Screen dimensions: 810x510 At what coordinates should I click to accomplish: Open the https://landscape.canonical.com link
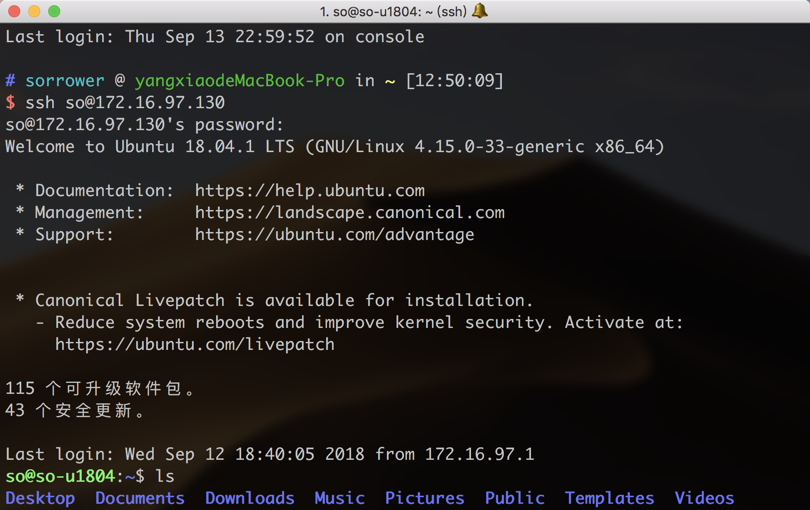pyautogui.click(x=349, y=212)
